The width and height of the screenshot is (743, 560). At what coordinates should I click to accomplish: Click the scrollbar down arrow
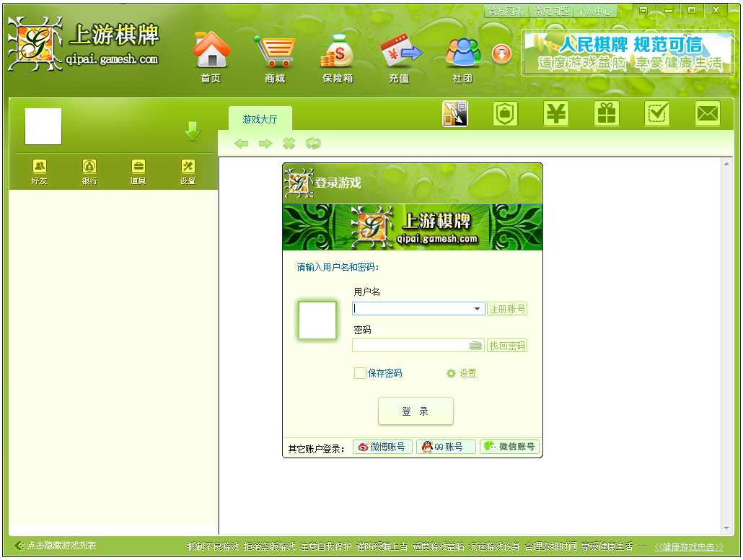coord(726,528)
